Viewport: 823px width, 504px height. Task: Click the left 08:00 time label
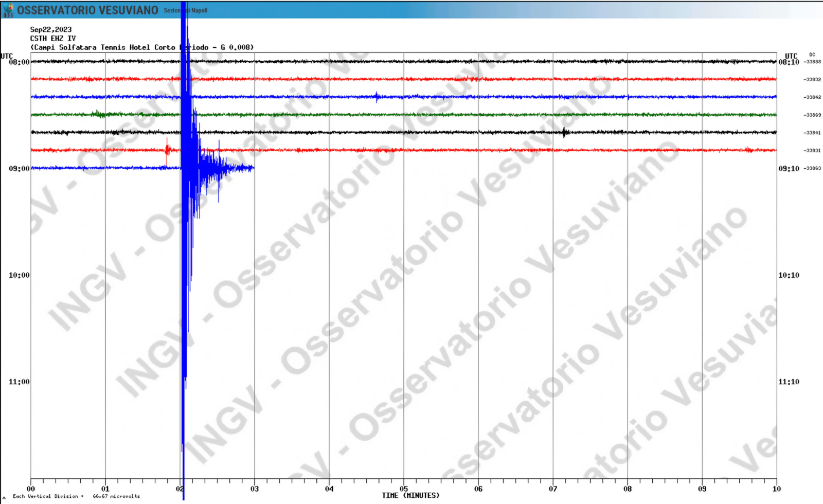coord(19,62)
